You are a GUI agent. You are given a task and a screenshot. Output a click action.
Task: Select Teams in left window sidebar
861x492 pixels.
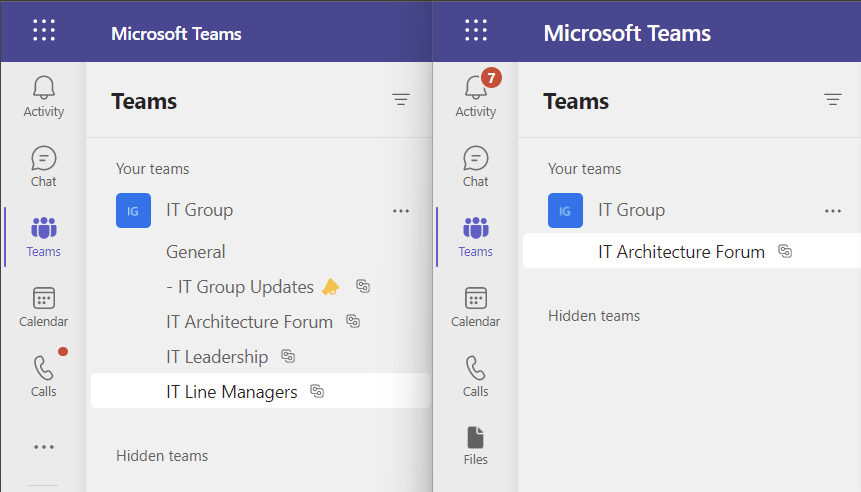[43, 237]
